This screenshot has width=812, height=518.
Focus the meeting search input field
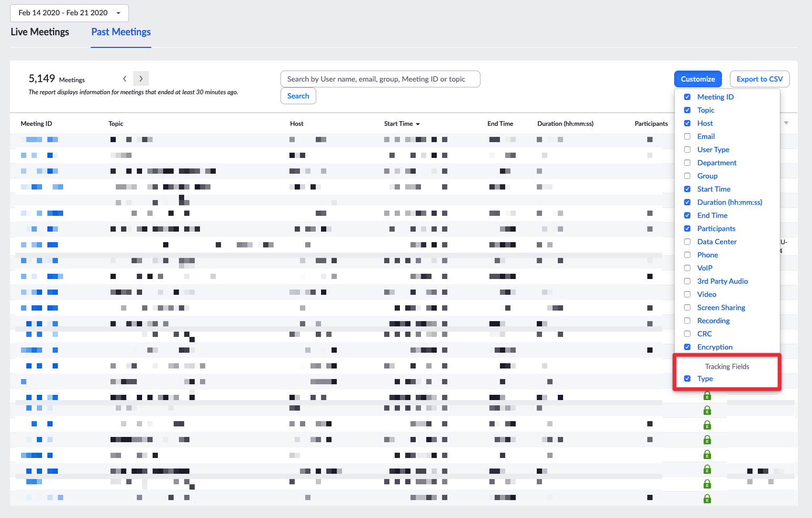pyautogui.click(x=380, y=79)
